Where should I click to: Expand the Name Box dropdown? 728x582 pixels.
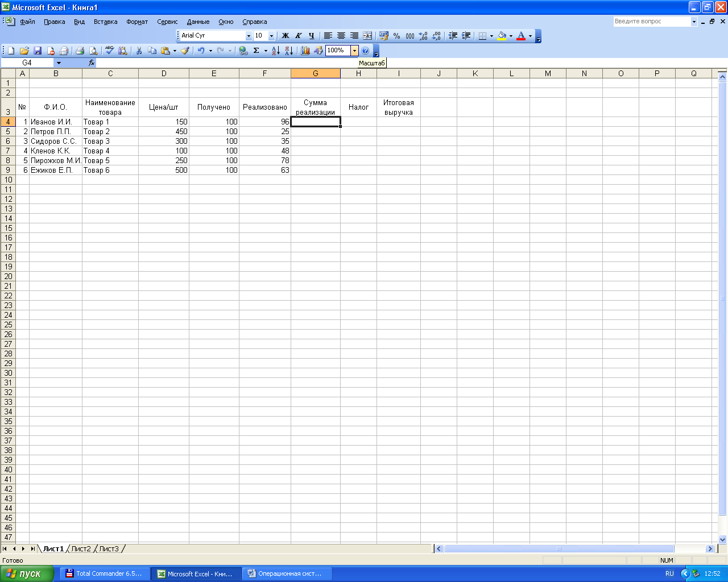59,63
